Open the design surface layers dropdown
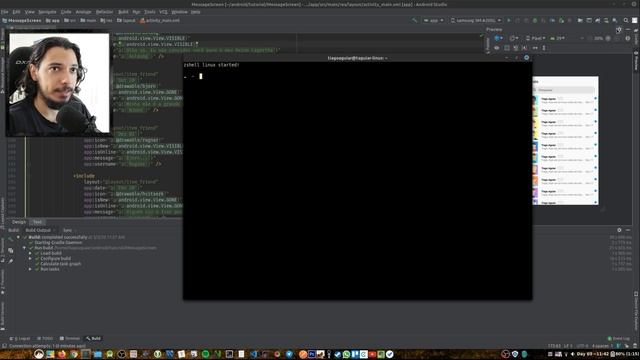The width and height of the screenshot is (640, 360). click(x=498, y=38)
